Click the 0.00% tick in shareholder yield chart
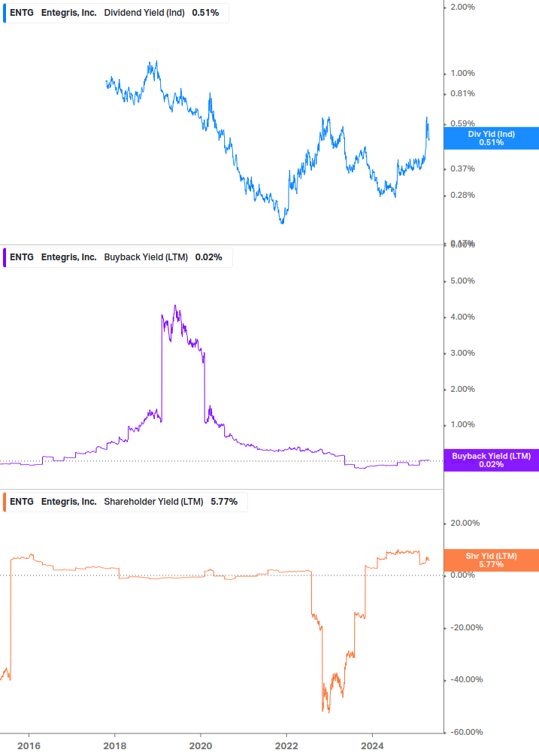The image size is (539, 756). (x=462, y=575)
